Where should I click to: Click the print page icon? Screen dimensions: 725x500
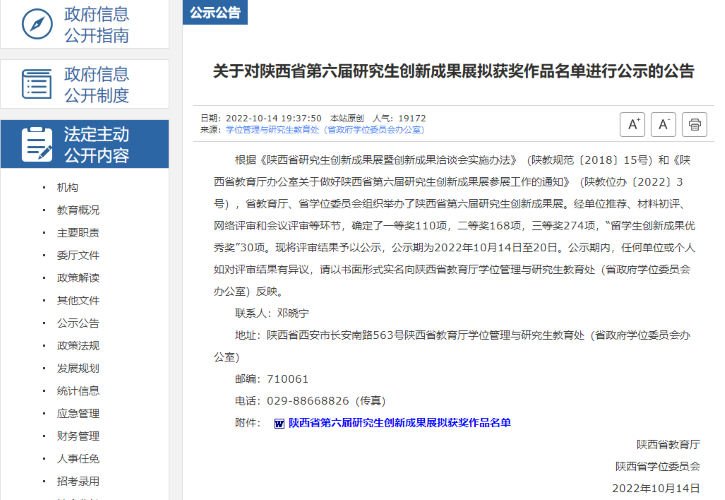tap(694, 124)
